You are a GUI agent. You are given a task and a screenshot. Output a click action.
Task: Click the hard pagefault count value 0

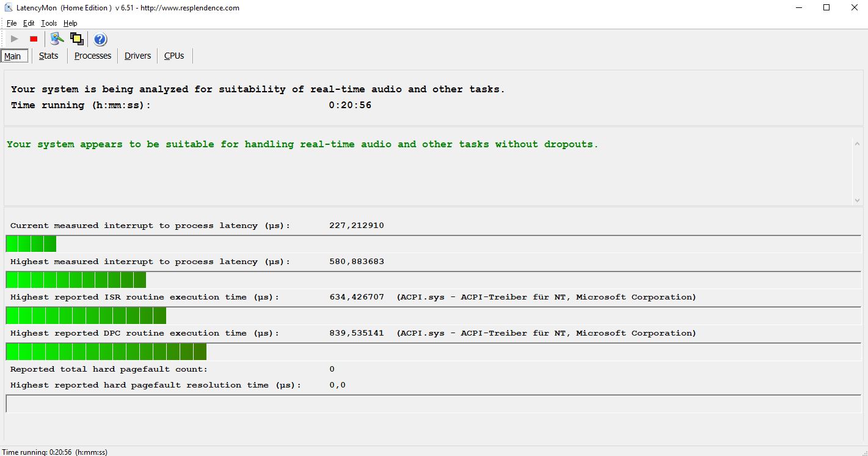(332, 369)
